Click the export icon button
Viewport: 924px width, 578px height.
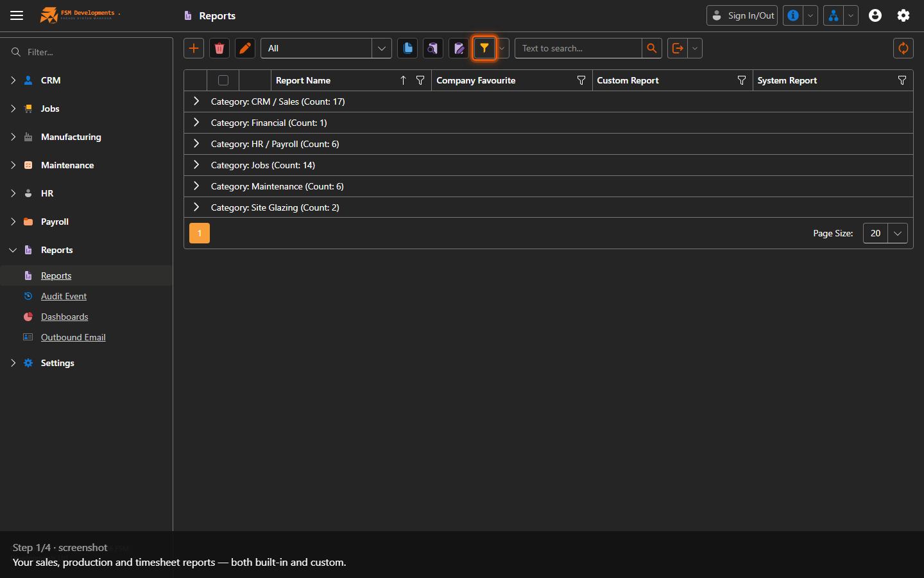(x=678, y=48)
